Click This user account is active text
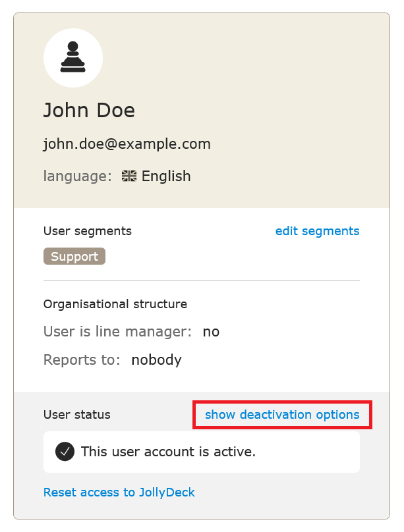Viewport: 404px width, 532px height. pyautogui.click(x=168, y=452)
